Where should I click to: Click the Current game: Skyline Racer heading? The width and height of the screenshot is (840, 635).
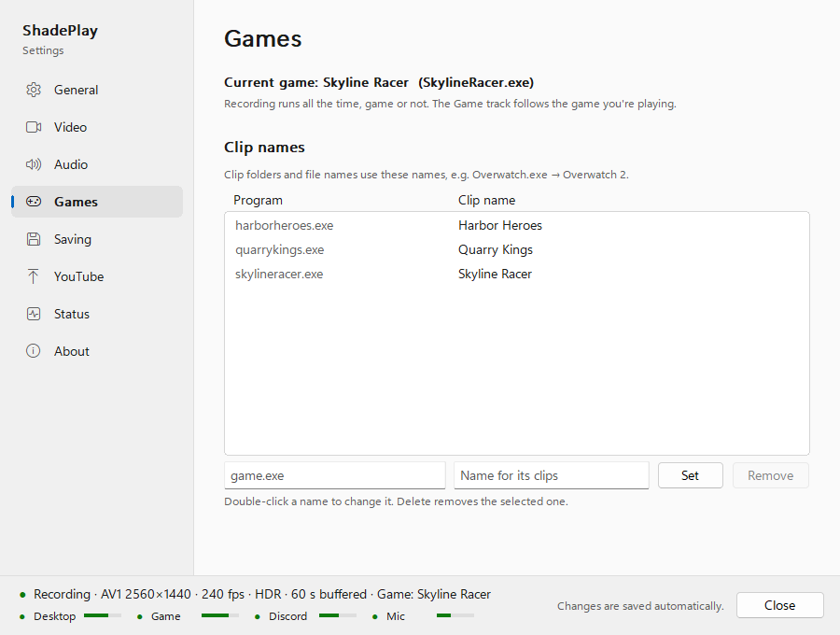pyautogui.click(x=379, y=82)
